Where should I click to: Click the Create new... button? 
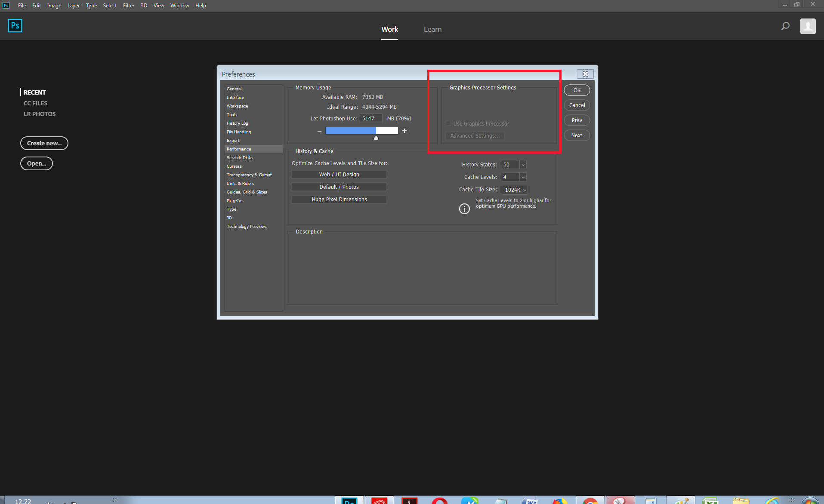pos(44,143)
